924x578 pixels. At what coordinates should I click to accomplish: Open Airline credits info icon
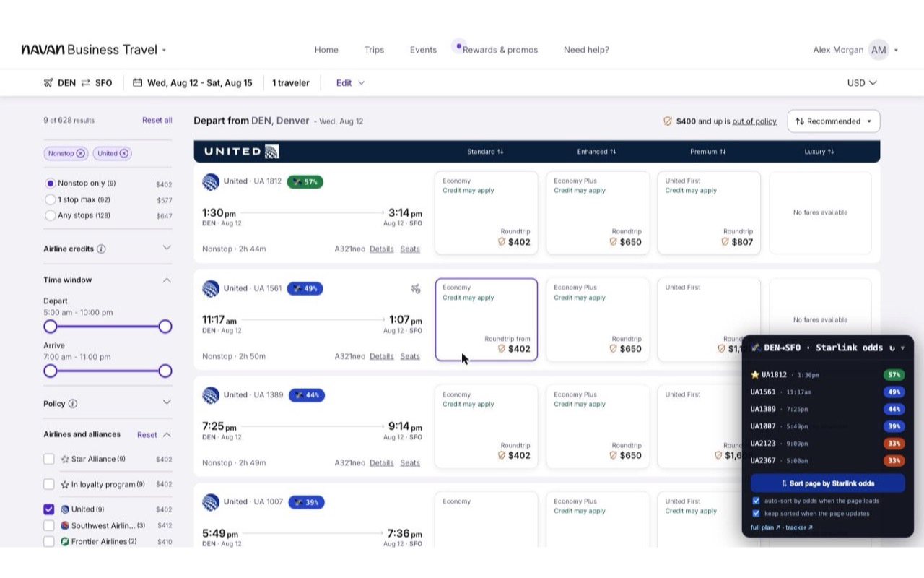[x=101, y=249]
